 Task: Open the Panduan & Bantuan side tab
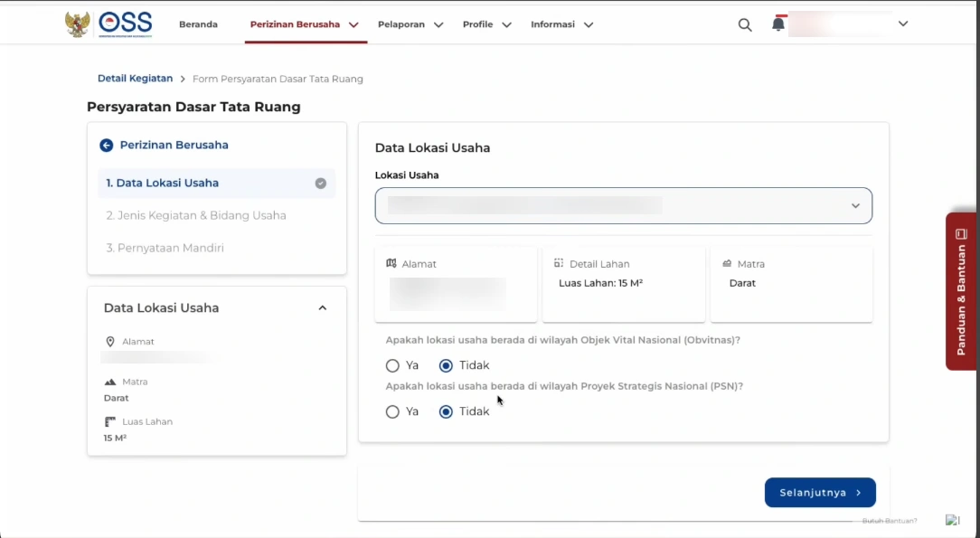(961, 291)
